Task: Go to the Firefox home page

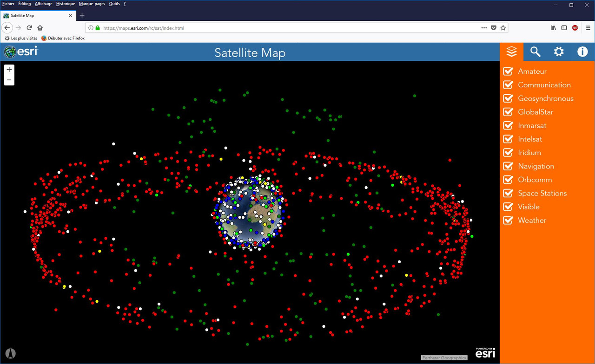Action: [40, 28]
